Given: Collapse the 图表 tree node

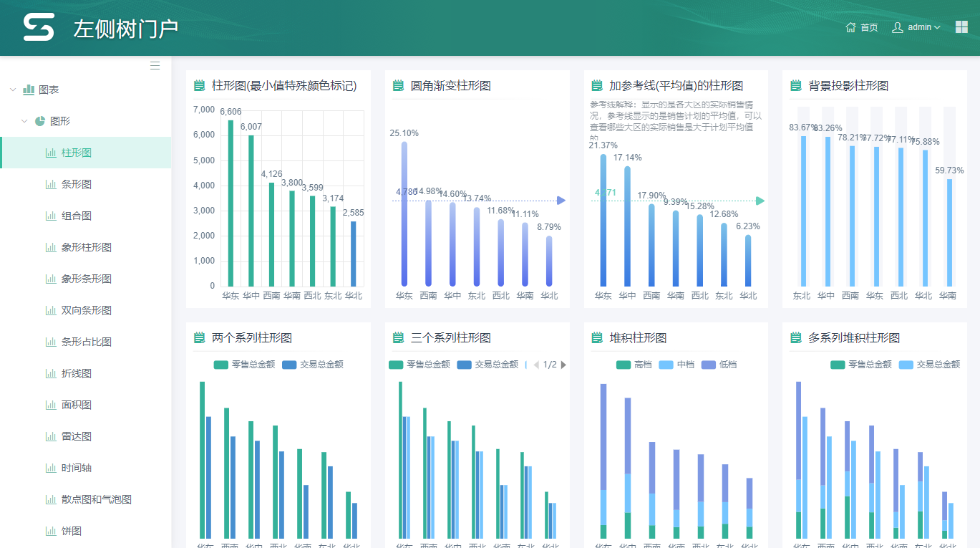Looking at the screenshot, I should pyautogui.click(x=13, y=90).
